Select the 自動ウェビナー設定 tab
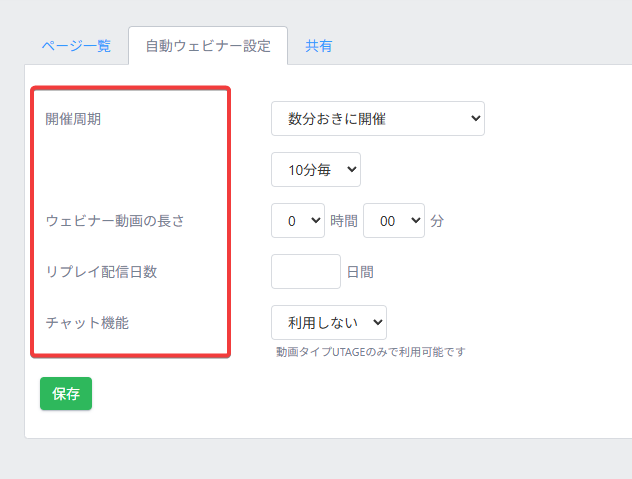Image resolution: width=632 pixels, height=479 pixels. click(x=208, y=46)
